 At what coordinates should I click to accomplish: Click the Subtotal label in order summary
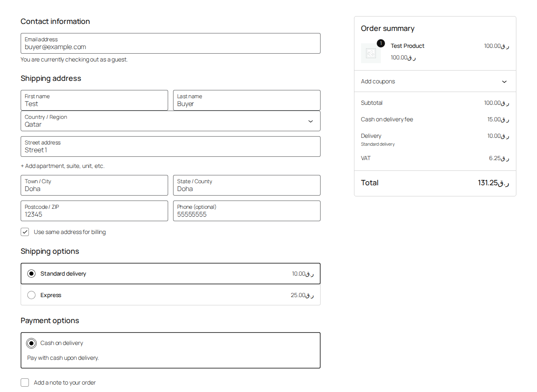372,103
